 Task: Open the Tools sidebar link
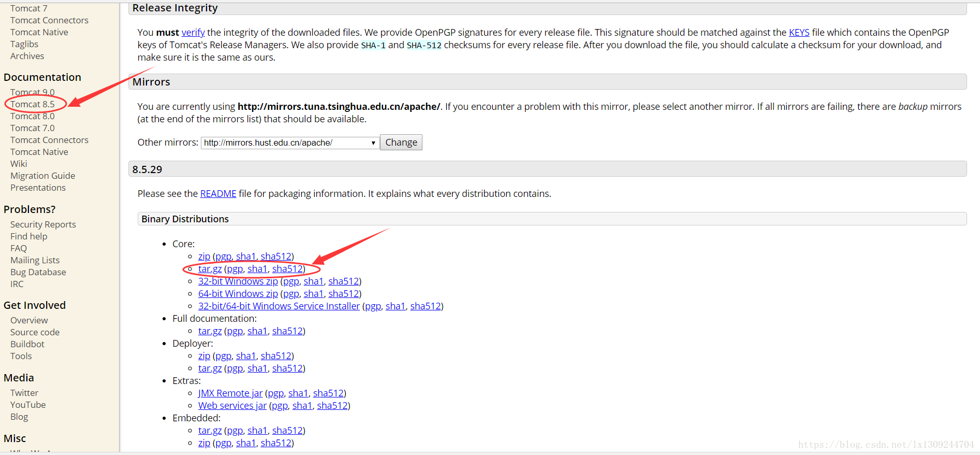[21, 356]
